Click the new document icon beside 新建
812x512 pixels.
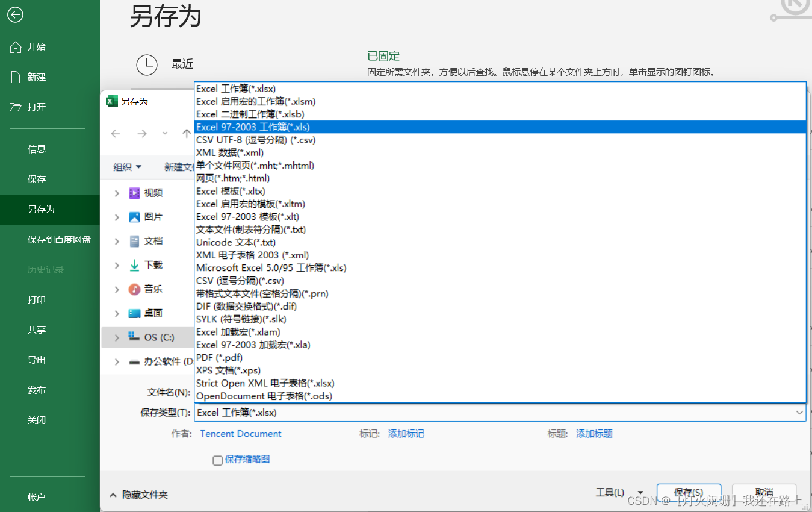point(16,77)
